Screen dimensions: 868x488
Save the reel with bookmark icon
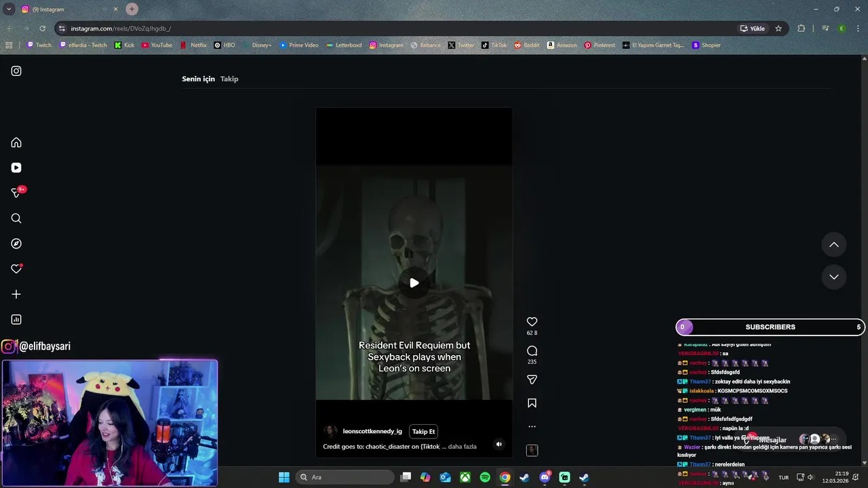532,403
